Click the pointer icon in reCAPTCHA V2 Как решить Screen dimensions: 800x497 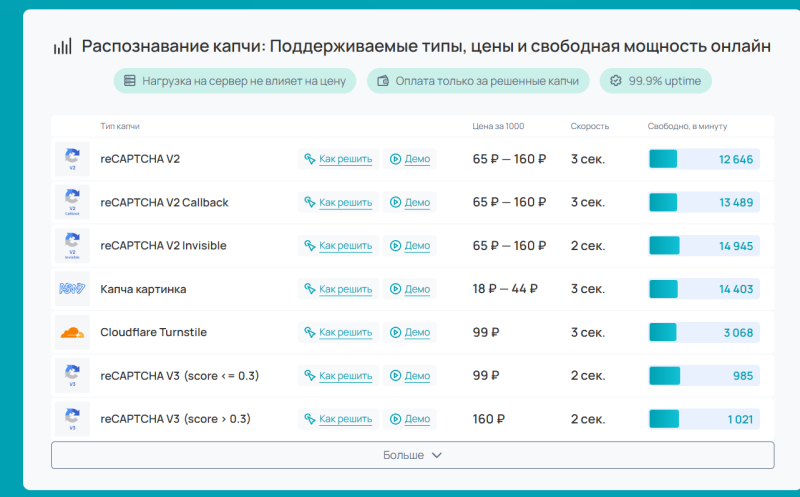pyautogui.click(x=310, y=159)
